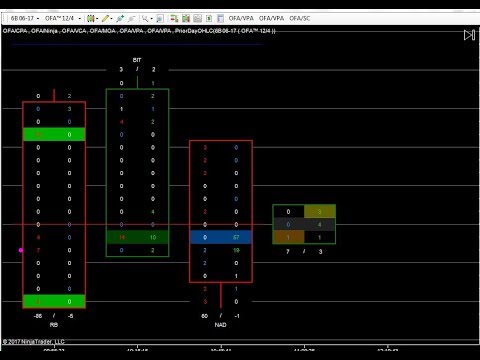Click the orange highlighted cell in small candle
The image size is (480, 360).
[289, 237]
